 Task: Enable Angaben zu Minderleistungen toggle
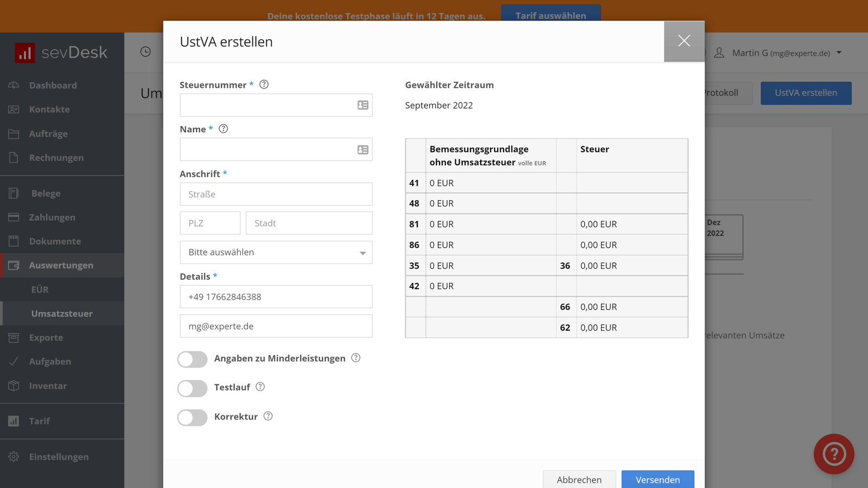coord(193,359)
